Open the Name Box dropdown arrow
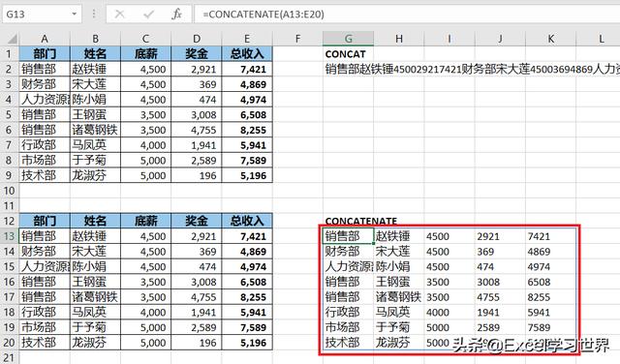 (74, 15)
